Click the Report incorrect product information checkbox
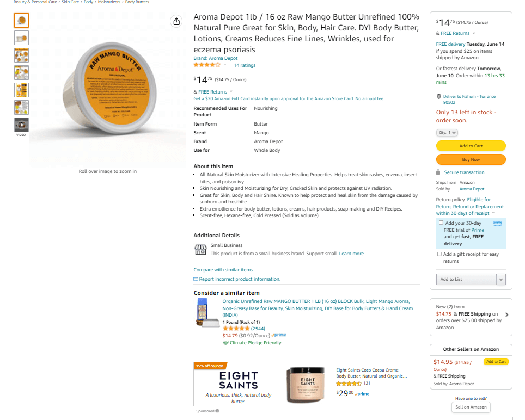525x420 pixels. pyautogui.click(x=195, y=279)
